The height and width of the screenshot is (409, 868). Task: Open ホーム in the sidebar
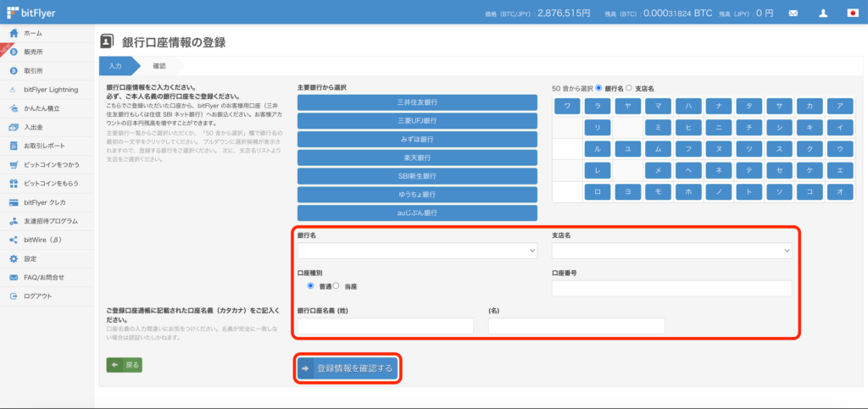coord(47,33)
